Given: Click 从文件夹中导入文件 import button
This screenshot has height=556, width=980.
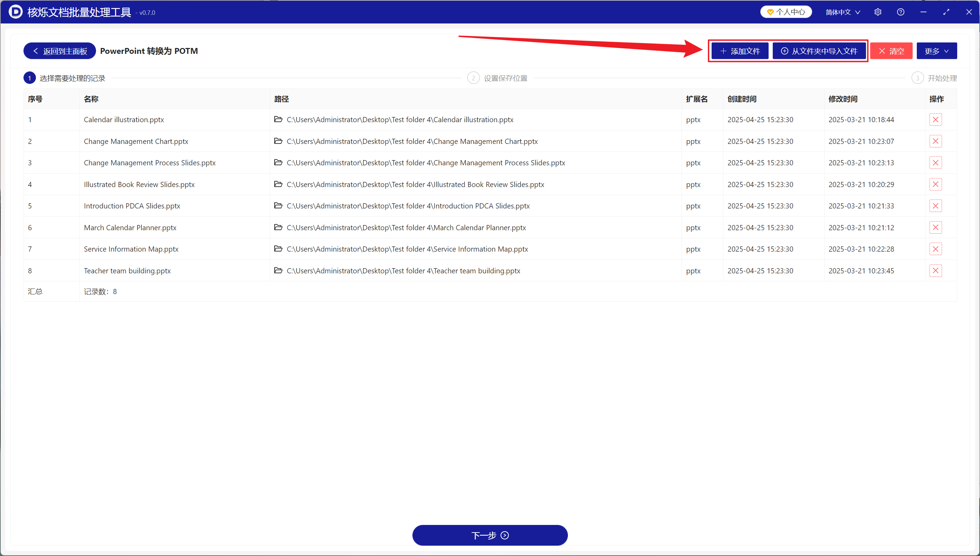Looking at the screenshot, I should coord(819,51).
